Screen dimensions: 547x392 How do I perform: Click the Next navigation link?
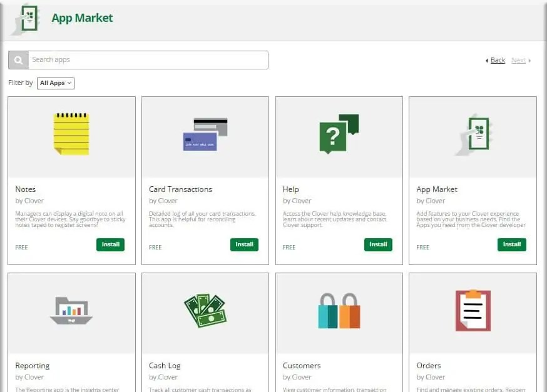pos(518,60)
